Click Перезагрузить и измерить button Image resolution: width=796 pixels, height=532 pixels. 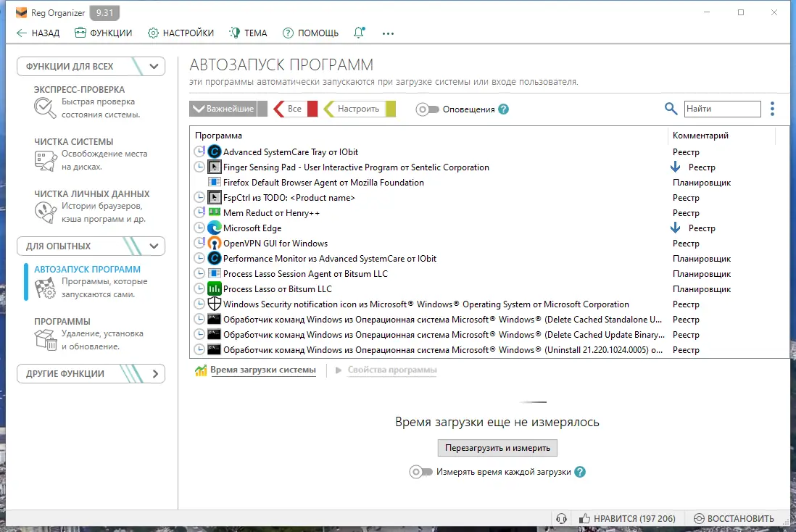[x=497, y=448]
